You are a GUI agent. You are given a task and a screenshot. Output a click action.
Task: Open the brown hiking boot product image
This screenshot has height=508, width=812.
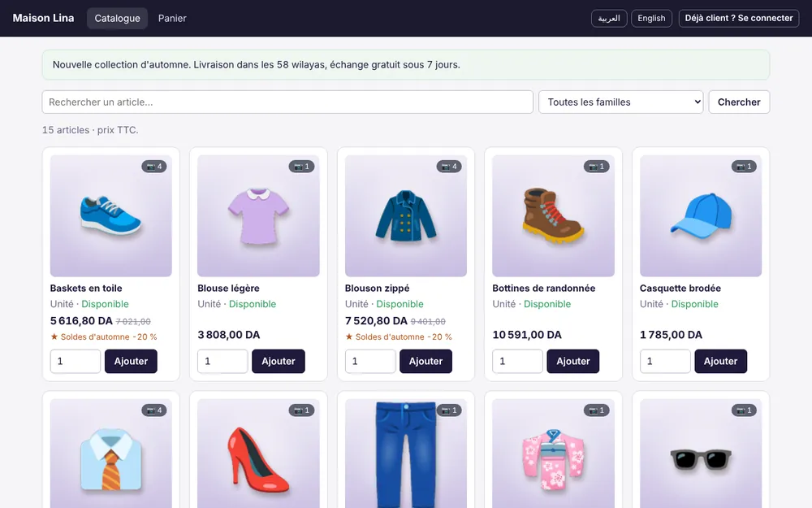click(x=553, y=215)
